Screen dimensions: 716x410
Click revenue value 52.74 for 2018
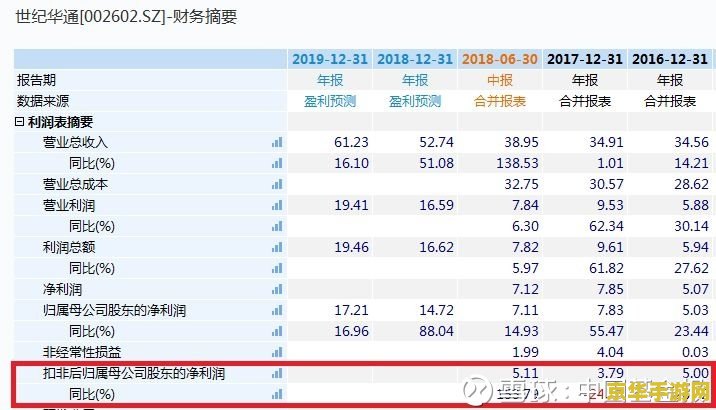(x=437, y=142)
